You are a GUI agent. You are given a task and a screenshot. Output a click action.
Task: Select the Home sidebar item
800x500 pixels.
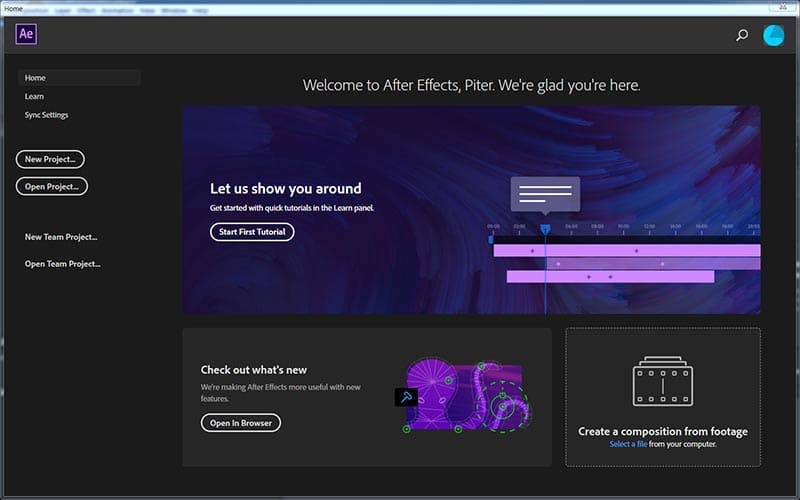pyautogui.click(x=79, y=78)
